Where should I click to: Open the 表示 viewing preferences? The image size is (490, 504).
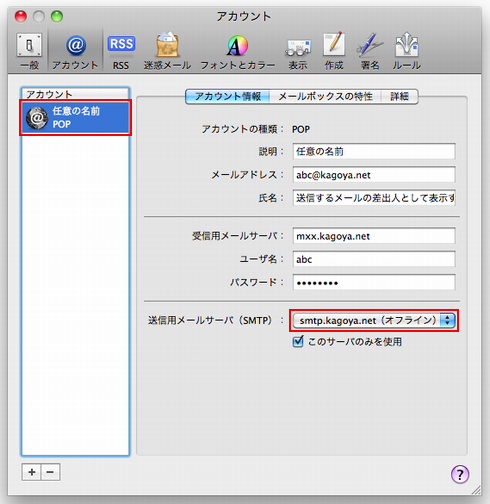(298, 51)
